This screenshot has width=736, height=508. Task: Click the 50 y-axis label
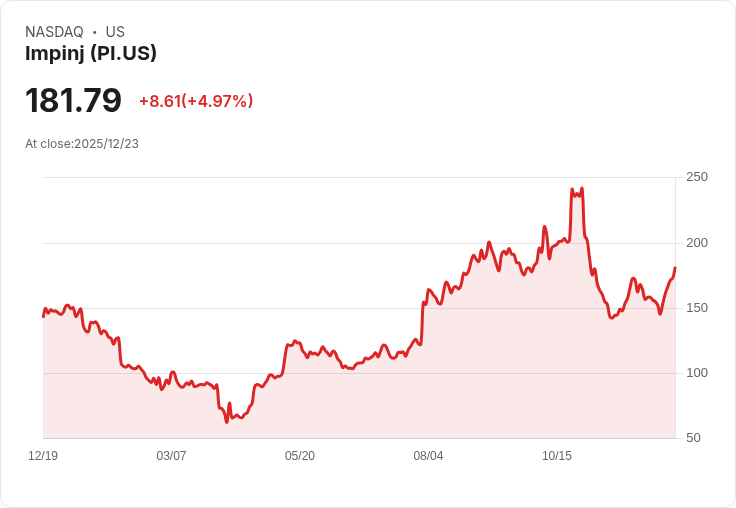[x=692, y=438]
